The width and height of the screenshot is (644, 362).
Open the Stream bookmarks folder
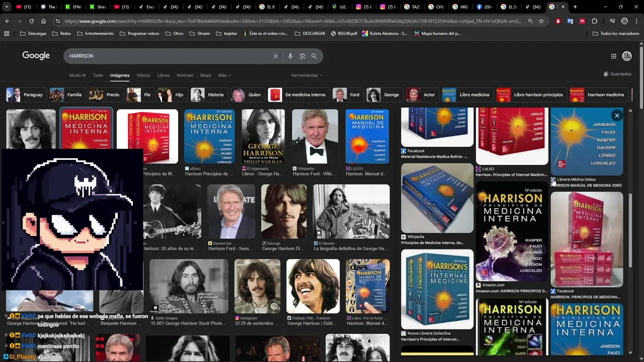[x=200, y=34]
